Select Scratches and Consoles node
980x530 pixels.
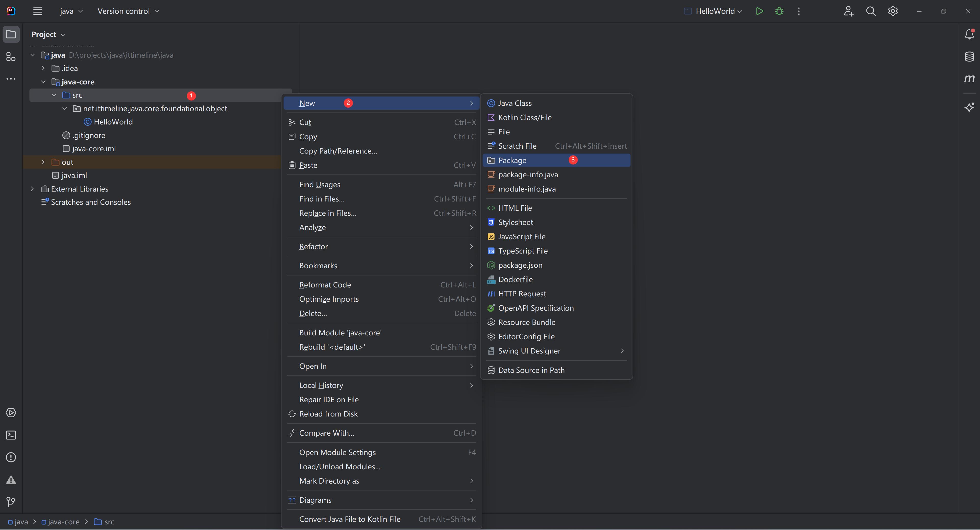pyautogui.click(x=91, y=202)
